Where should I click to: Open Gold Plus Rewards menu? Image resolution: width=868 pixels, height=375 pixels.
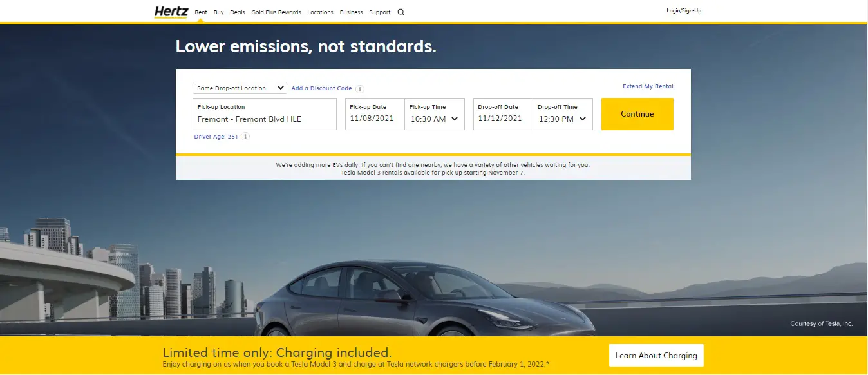pyautogui.click(x=276, y=12)
